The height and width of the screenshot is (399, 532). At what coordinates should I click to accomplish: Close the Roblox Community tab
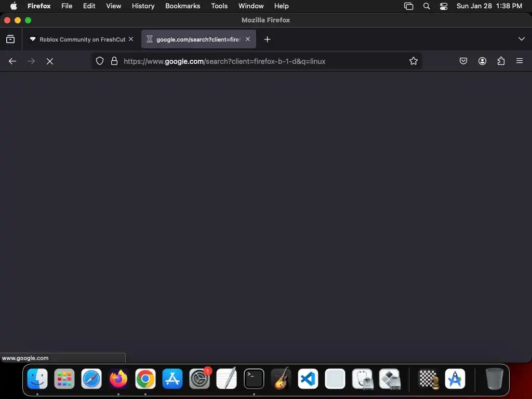coord(131,39)
